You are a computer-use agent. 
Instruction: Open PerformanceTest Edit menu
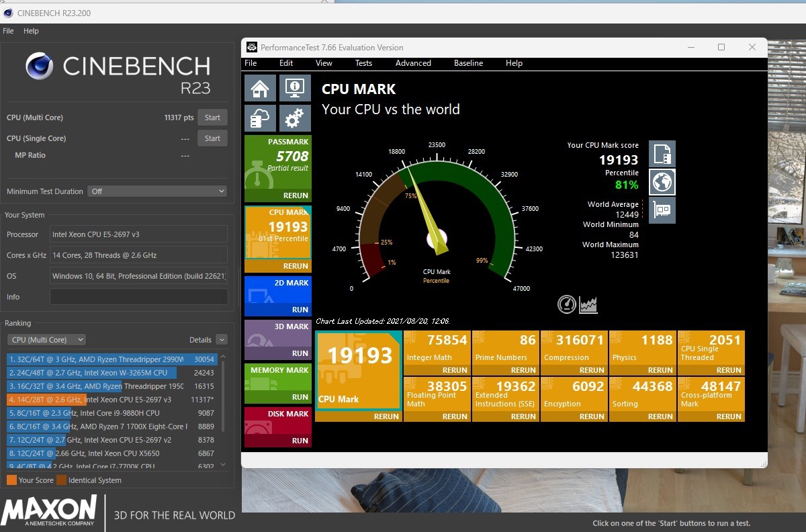tap(286, 63)
